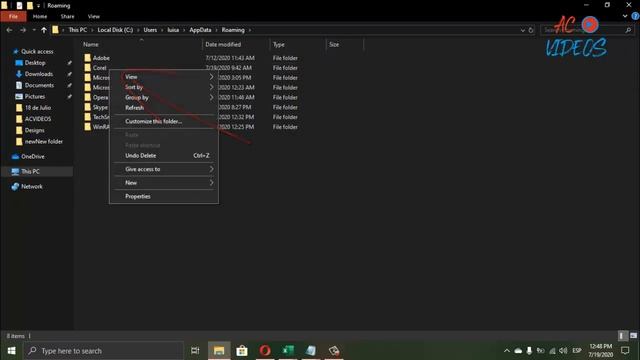Select Roaming breadcrumb segment
The width and height of the screenshot is (640, 360).
coord(233,30)
